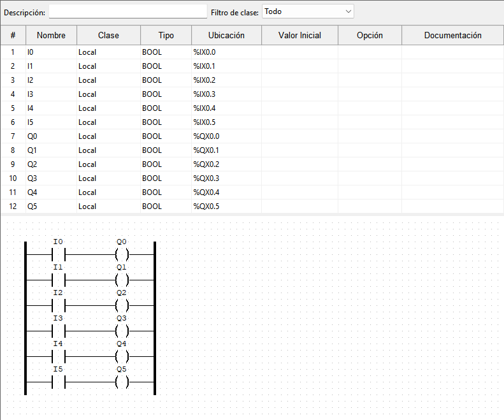
Task: Select the I4 contact in the ladder diagram
Action: pos(59,356)
